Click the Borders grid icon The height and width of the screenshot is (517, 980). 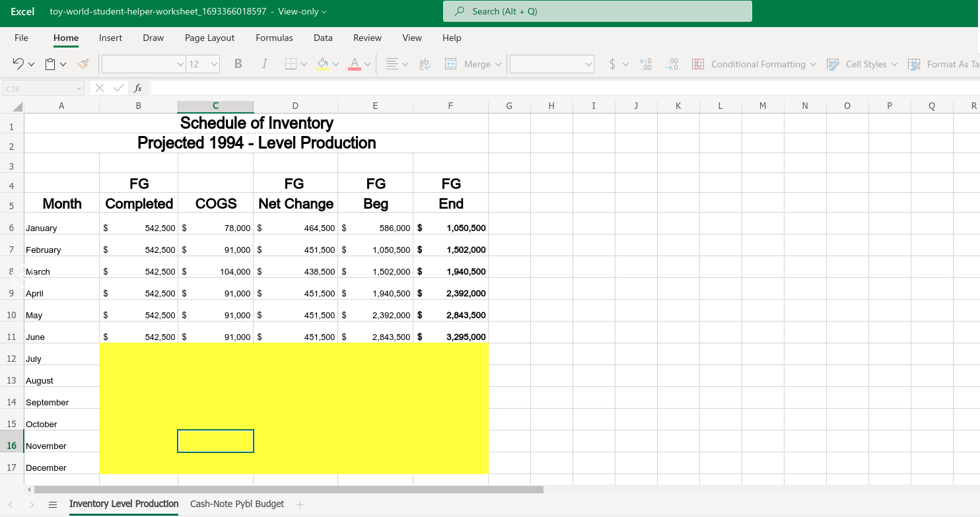click(291, 64)
